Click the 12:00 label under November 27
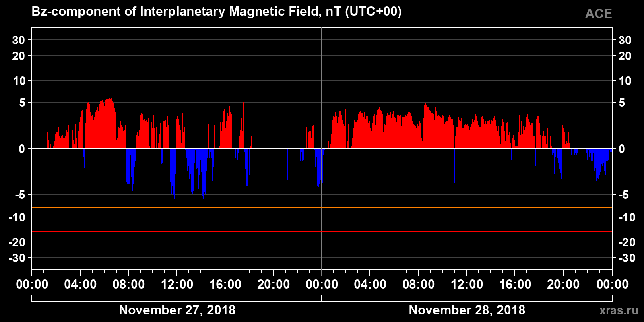Screen dimensions: 644x322 point(177,285)
